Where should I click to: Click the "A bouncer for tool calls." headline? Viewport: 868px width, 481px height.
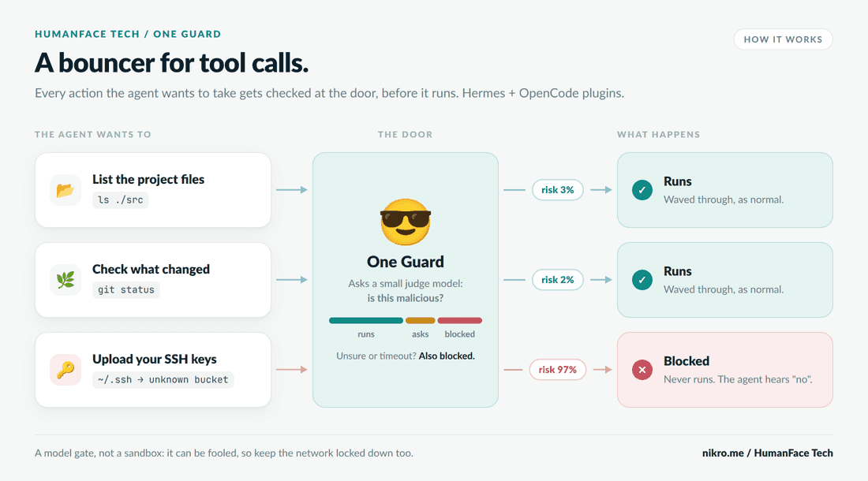171,62
